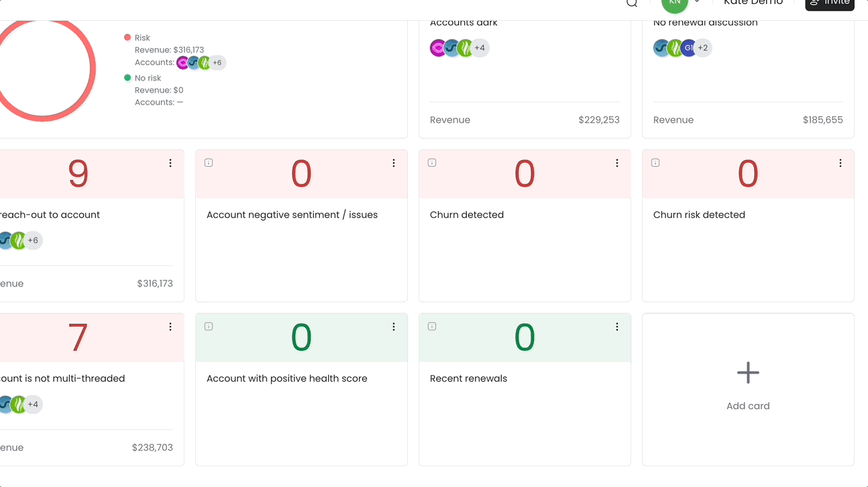Click the red Risk legend dot

127,38
